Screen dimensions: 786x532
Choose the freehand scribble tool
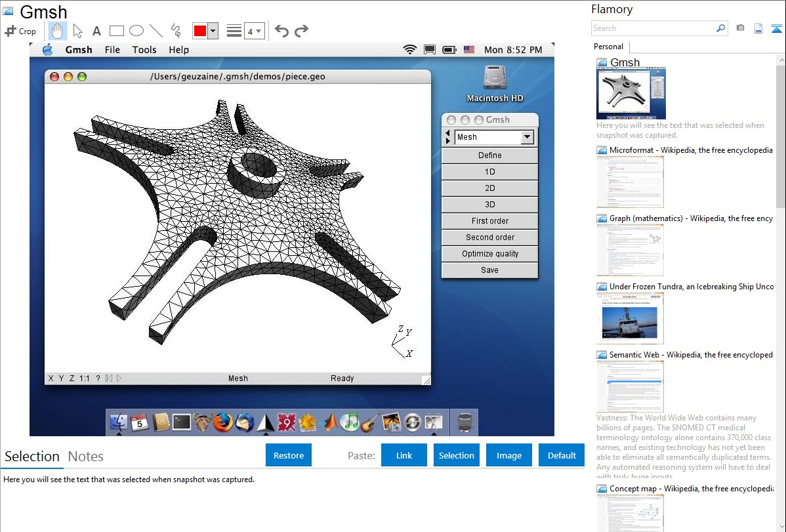click(x=176, y=31)
